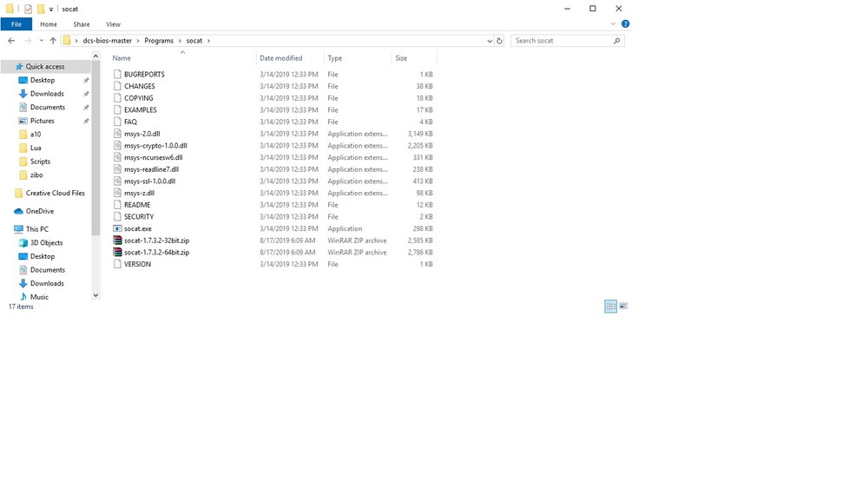Viewport: 868px width, 488px height.
Task: Select the BUGREPORTS file icon
Action: pos(117,74)
